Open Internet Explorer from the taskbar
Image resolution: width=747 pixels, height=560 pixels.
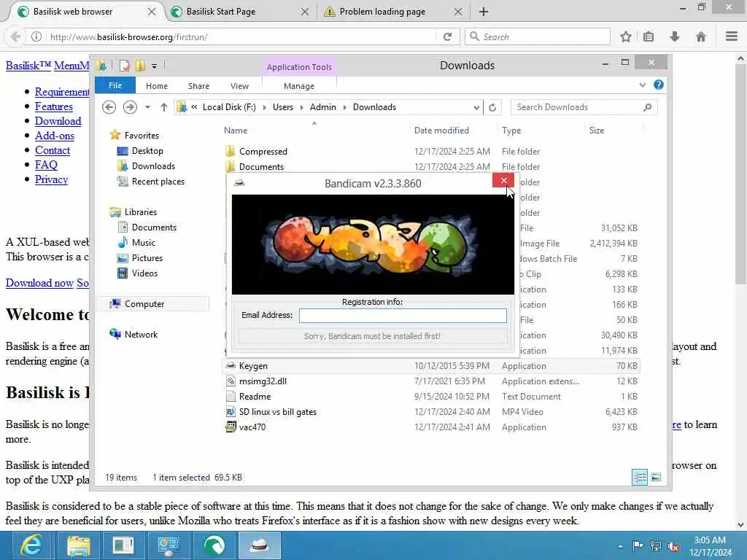pyautogui.click(x=31, y=545)
